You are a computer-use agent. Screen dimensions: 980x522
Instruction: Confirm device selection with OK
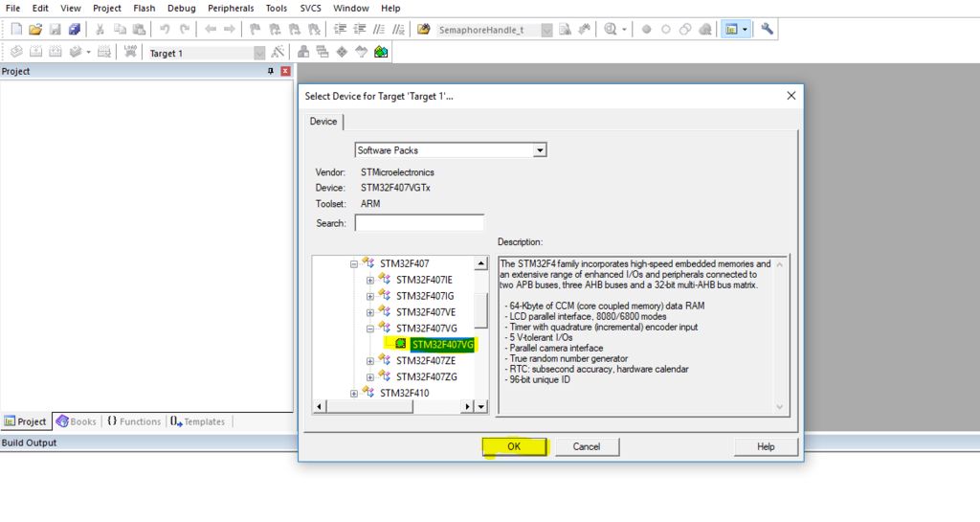pos(514,446)
